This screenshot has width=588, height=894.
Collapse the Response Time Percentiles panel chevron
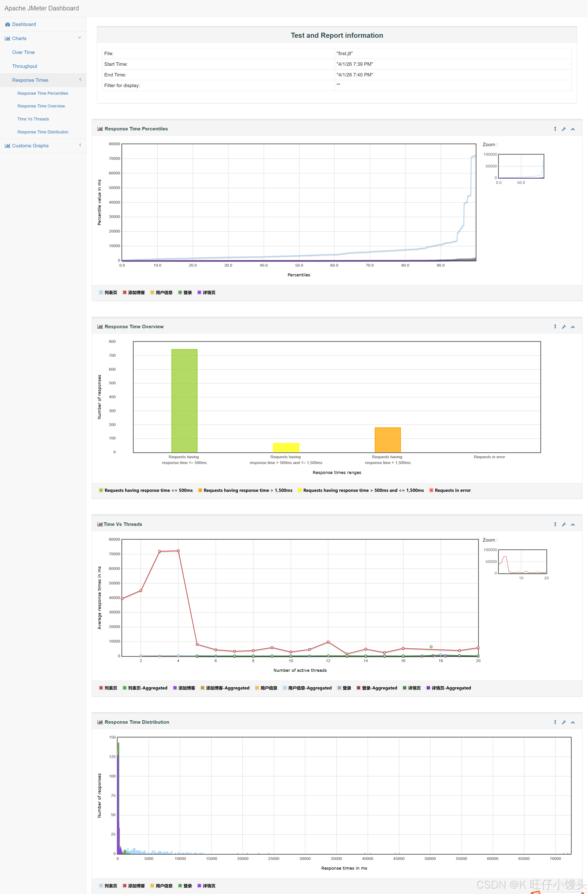(573, 129)
